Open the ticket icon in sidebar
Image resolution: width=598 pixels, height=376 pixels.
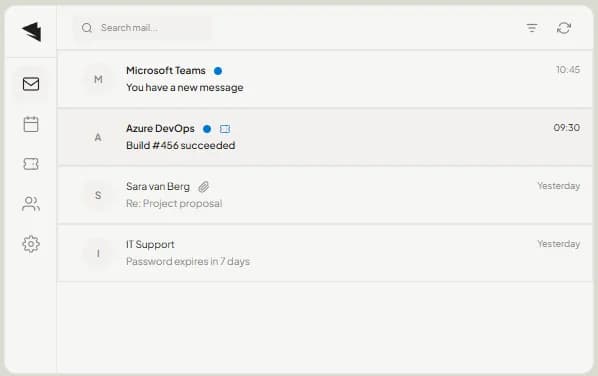click(31, 164)
